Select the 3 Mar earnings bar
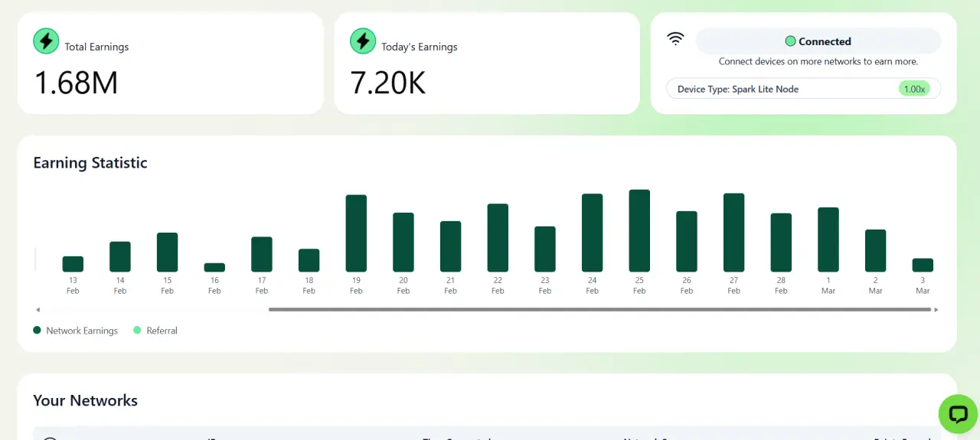Screen dimensions: 980x440 coord(923,265)
